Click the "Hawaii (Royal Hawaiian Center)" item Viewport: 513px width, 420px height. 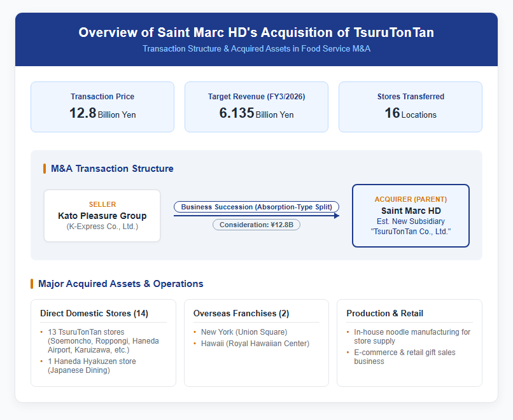[x=255, y=344]
